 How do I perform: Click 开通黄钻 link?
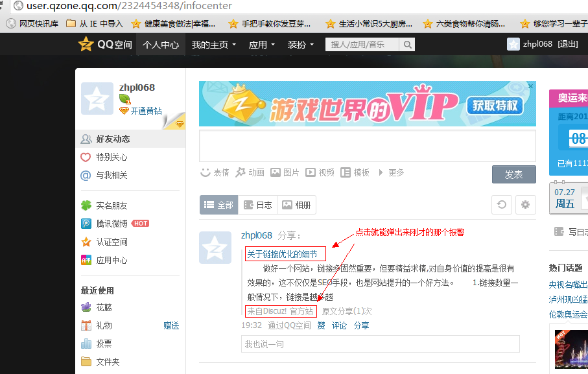146,111
